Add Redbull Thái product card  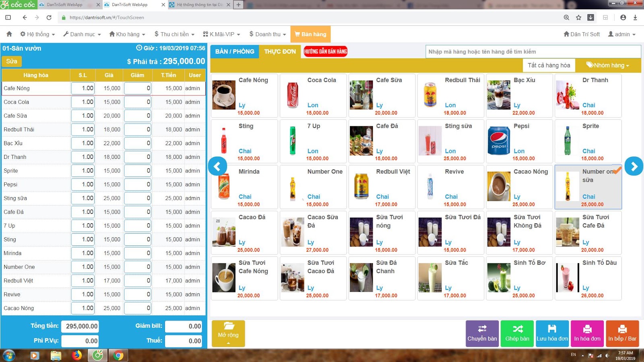(x=451, y=96)
